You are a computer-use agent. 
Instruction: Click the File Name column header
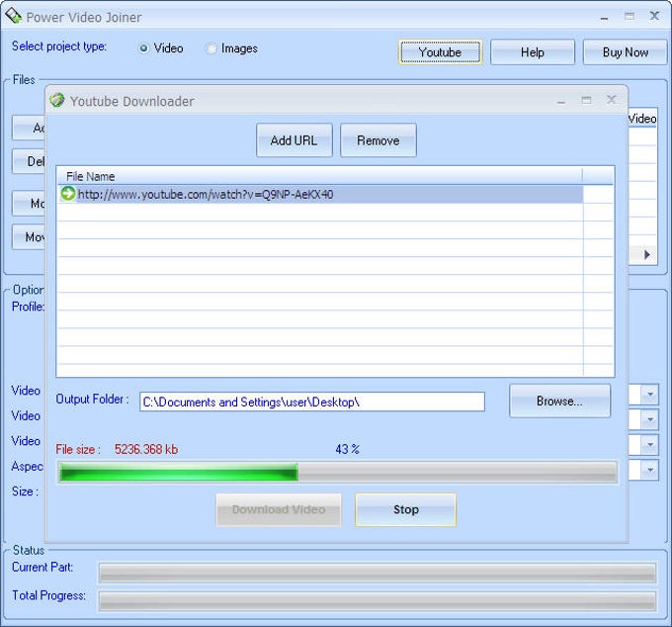point(320,176)
